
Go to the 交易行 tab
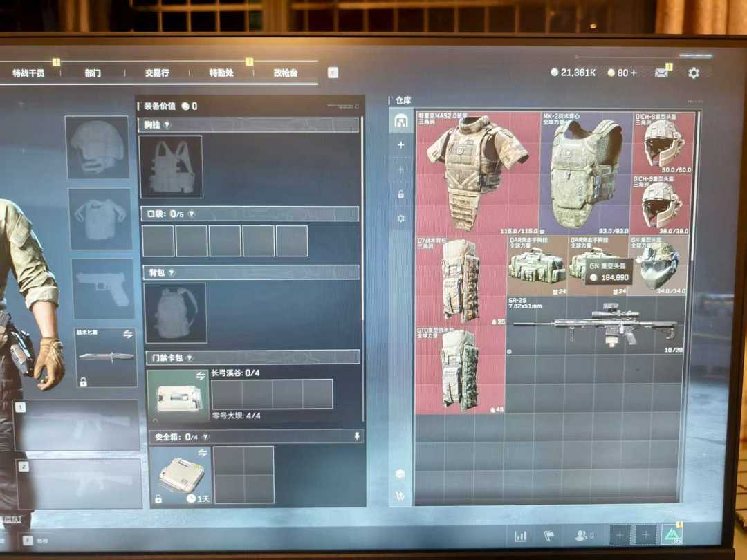click(x=157, y=73)
